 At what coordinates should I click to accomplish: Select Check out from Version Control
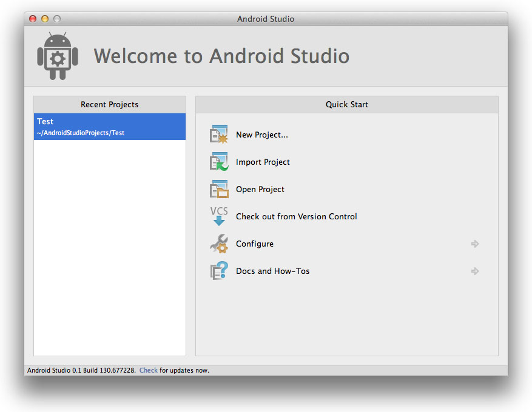pos(297,216)
